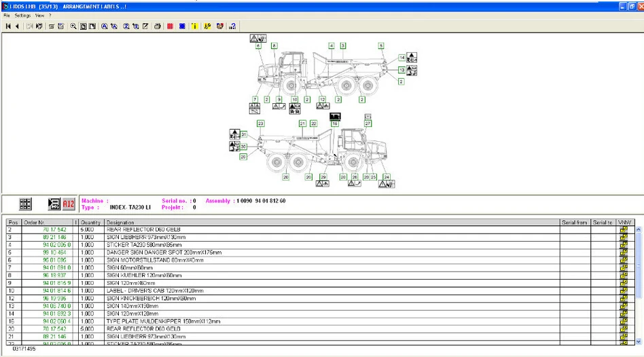Click callout number 24 on lower truck
Viewport: 644px width, 357px height.
point(387,177)
